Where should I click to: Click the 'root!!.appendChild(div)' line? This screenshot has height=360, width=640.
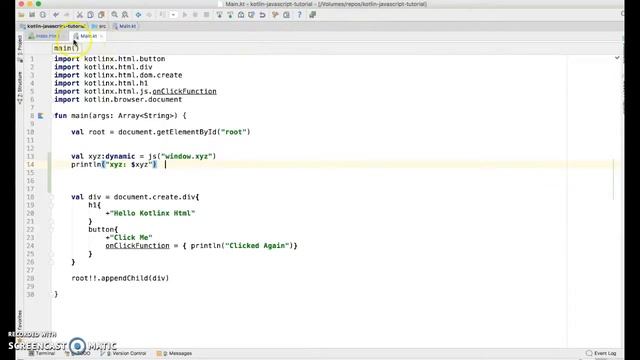pyautogui.click(x=120, y=278)
